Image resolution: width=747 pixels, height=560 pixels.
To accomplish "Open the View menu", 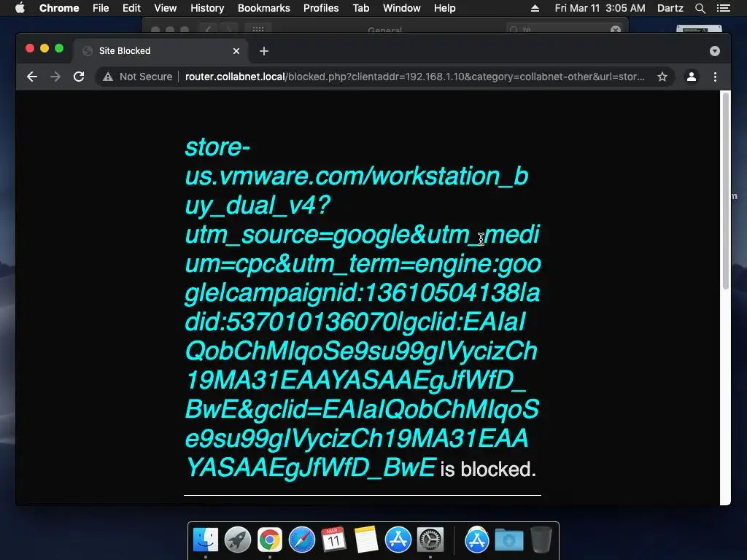I will (x=166, y=8).
